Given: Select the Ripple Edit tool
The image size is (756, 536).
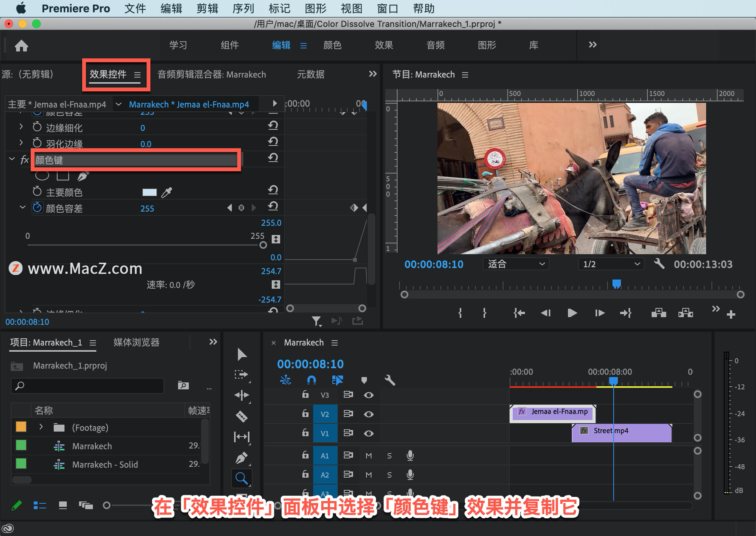Looking at the screenshot, I should [x=241, y=395].
